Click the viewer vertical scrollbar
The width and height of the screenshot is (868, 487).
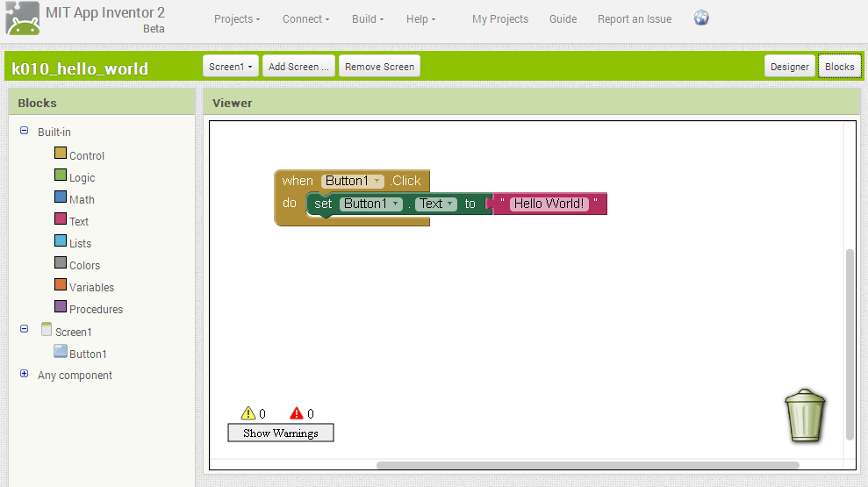click(850, 345)
